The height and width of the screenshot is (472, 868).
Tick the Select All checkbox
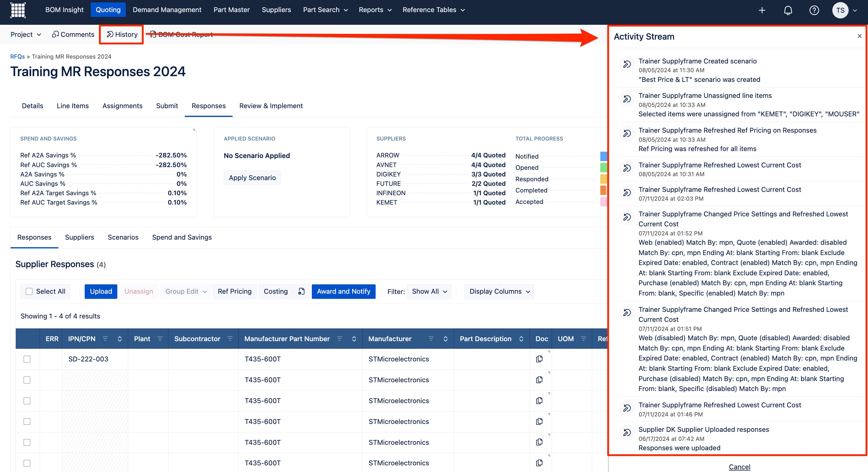coord(29,292)
